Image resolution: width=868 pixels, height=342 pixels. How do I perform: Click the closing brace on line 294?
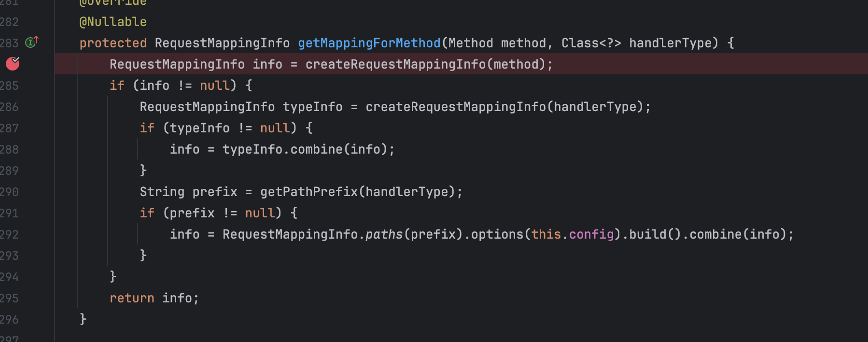[113, 277]
